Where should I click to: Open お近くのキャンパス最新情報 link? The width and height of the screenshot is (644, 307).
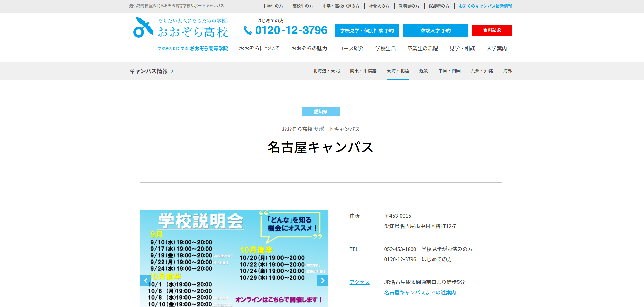click(485, 6)
